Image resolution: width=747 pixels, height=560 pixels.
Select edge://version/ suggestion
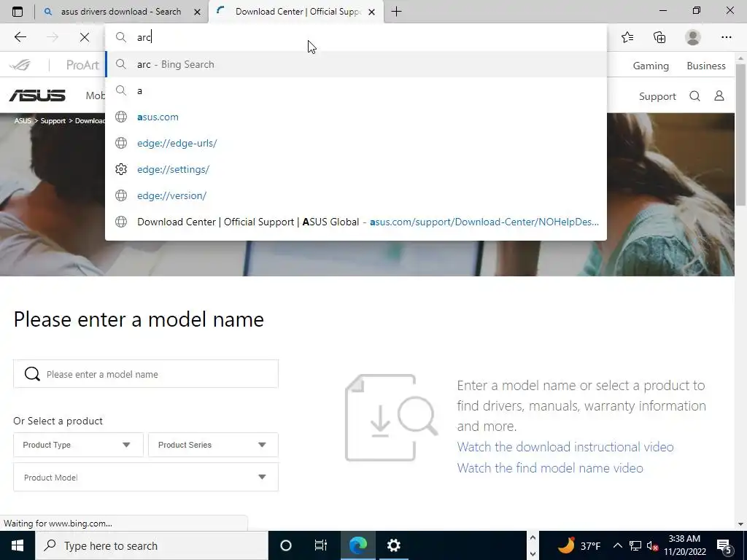coord(356,195)
